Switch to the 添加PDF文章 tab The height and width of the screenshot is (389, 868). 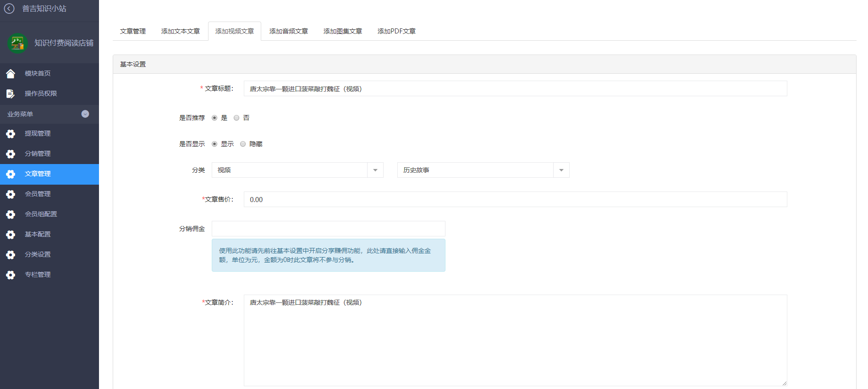[396, 31]
